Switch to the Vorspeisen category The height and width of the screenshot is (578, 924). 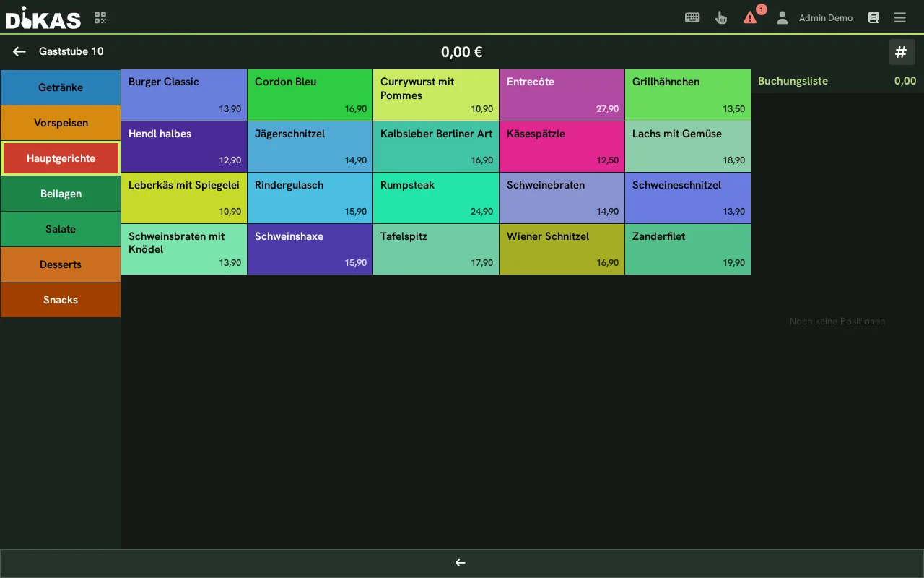point(61,123)
